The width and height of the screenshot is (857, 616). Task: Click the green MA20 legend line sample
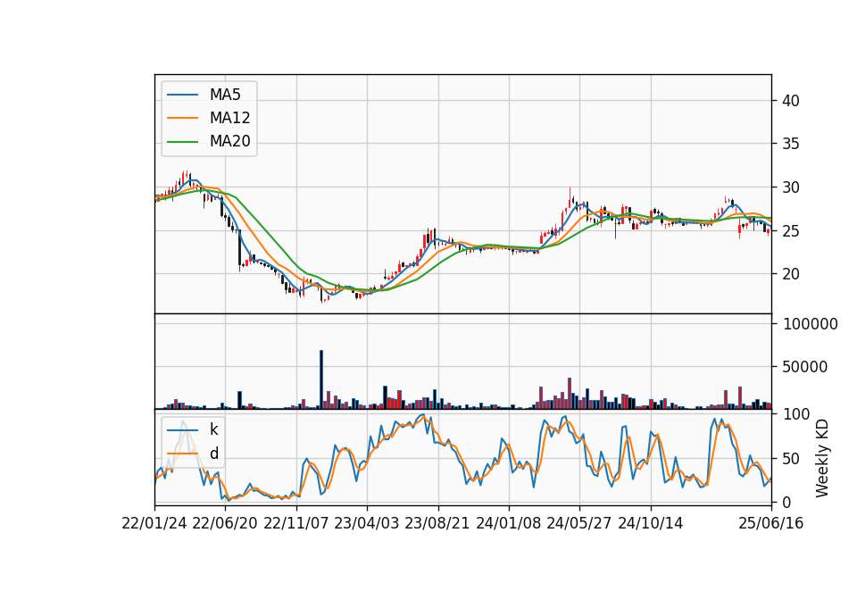[182, 142]
